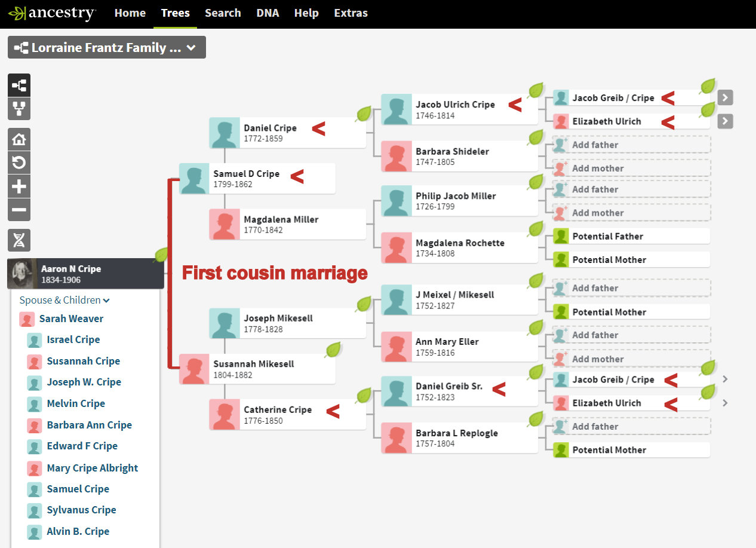Click the home person icon
This screenshot has height=548, width=756.
click(19, 139)
